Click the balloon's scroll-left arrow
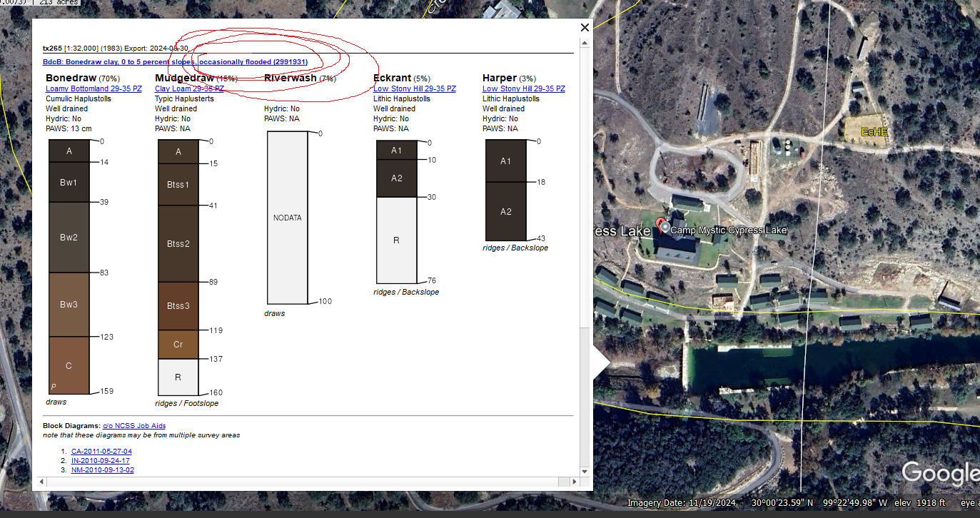Screen dimensions: 980x518 [42, 482]
